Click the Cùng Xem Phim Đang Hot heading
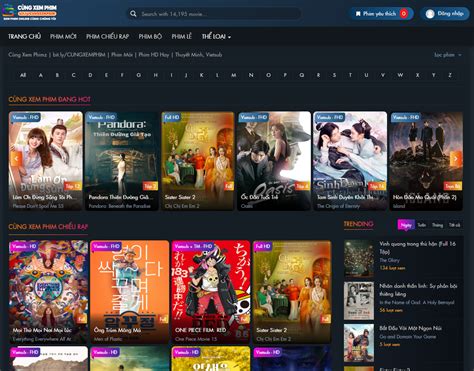This screenshot has width=474, height=371. tap(49, 99)
